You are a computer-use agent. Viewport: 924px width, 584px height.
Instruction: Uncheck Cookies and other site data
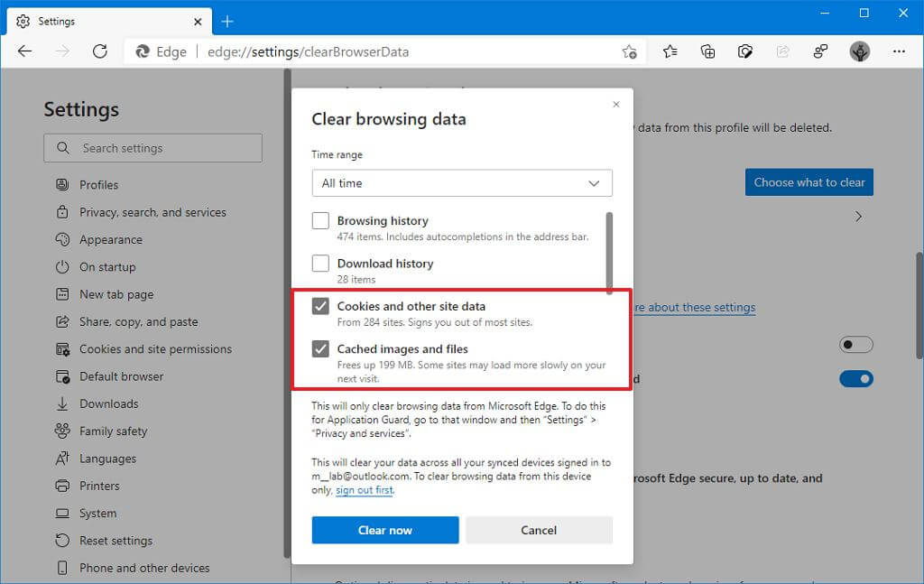[x=320, y=306]
